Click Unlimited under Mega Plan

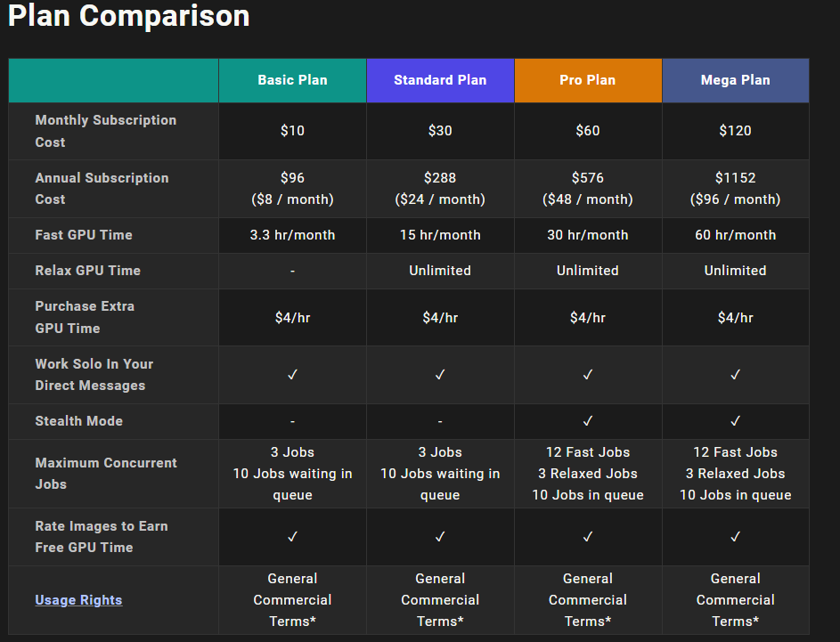pyautogui.click(x=736, y=271)
